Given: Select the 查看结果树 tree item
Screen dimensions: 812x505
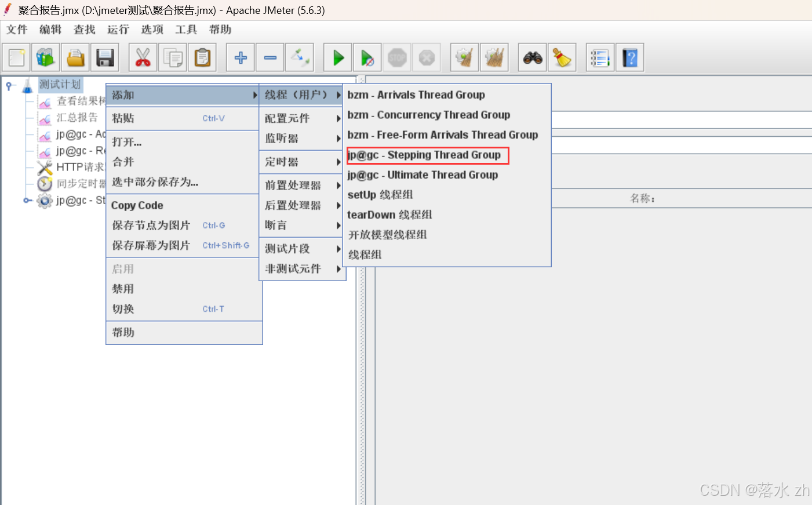Looking at the screenshot, I should pos(81,101).
